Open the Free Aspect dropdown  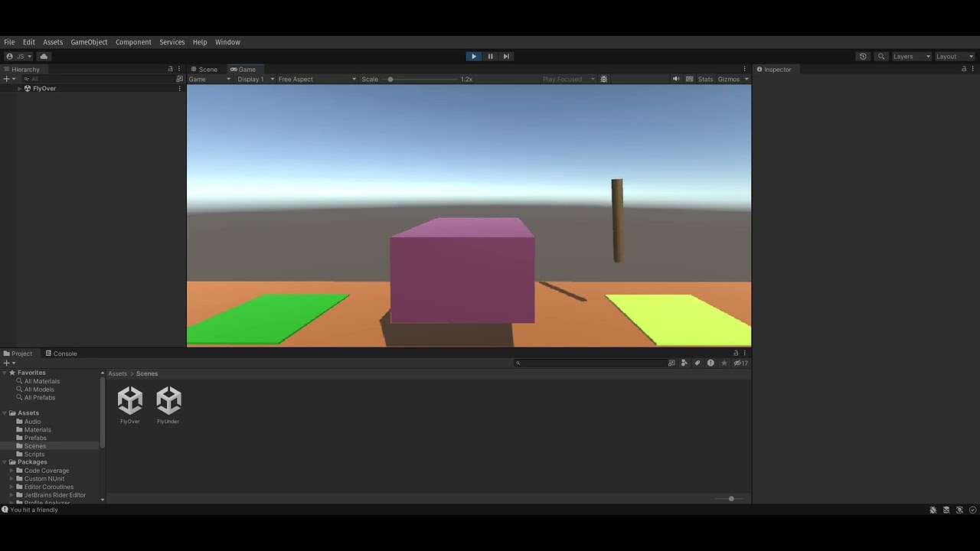click(x=317, y=79)
